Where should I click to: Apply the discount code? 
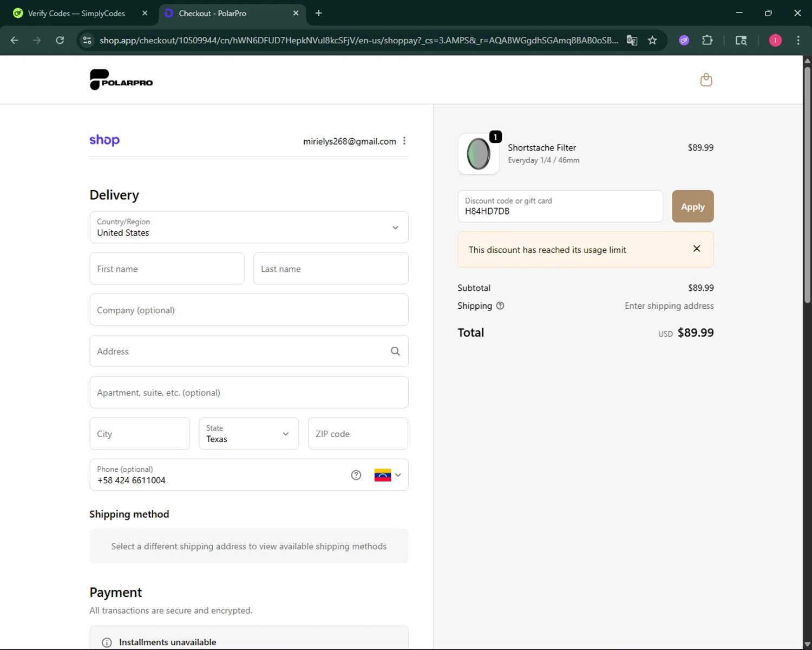click(x=692, y=206)
